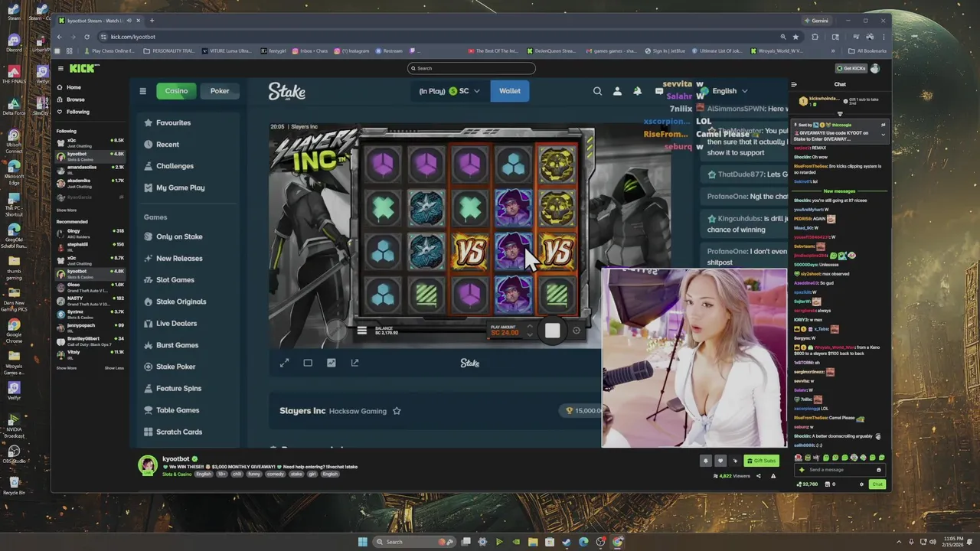Show More followed channels
980x551 pixels.
67,210
